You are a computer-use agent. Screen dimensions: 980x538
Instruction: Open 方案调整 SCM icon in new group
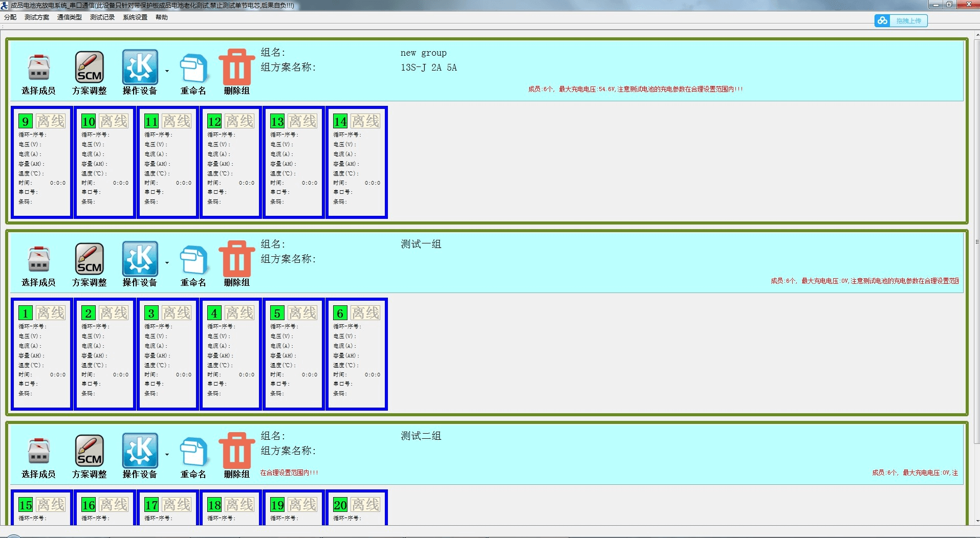point(90,68)
